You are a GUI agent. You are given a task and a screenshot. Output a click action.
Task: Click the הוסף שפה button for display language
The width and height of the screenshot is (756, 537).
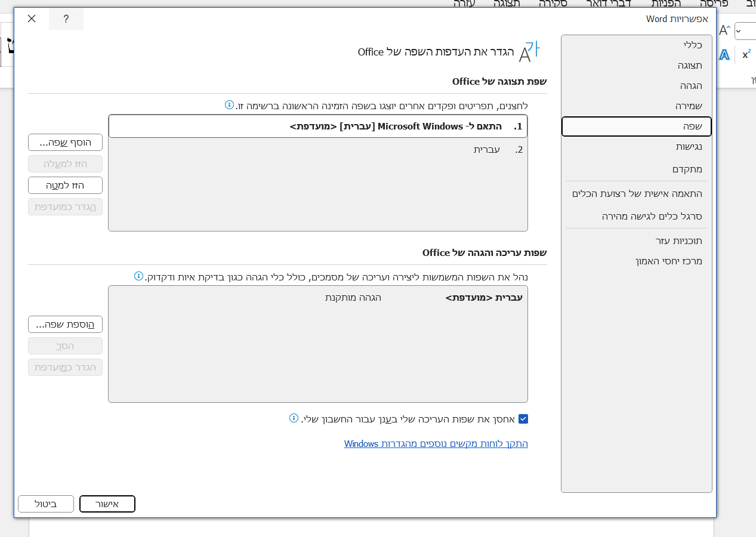click(66, 143)
